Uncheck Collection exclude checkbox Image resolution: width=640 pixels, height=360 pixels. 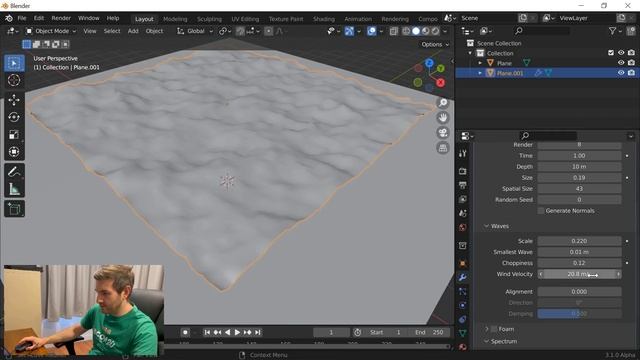tap(611, 53)
